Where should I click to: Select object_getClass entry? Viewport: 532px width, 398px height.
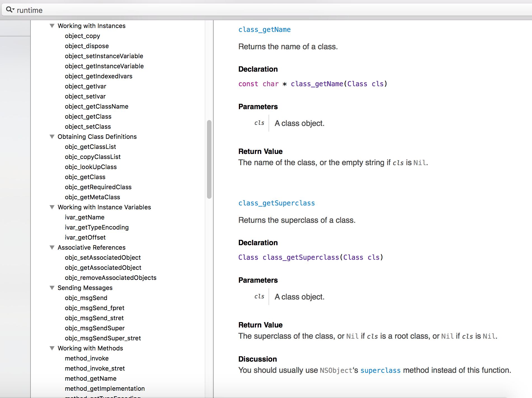pos(88,117)
